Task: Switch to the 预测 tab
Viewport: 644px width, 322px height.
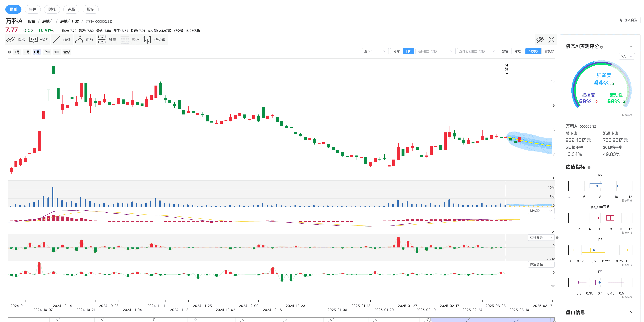Action: tap(13, 9)
